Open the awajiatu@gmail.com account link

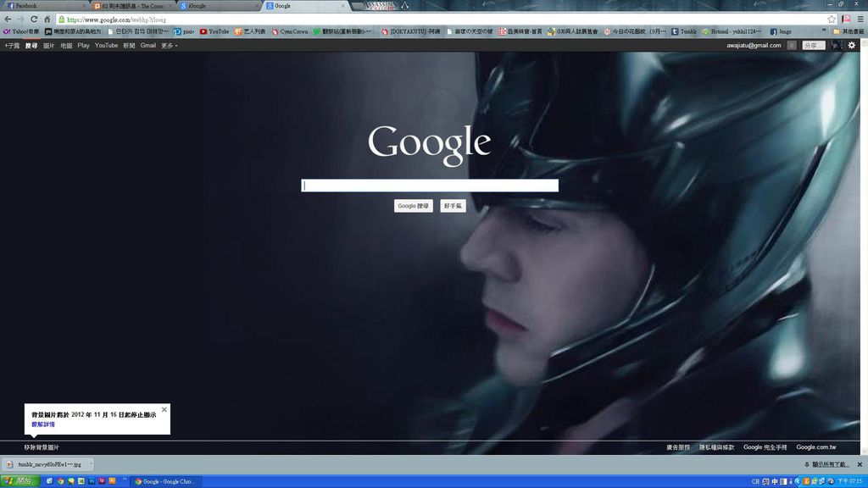click(x=754, y=46)
